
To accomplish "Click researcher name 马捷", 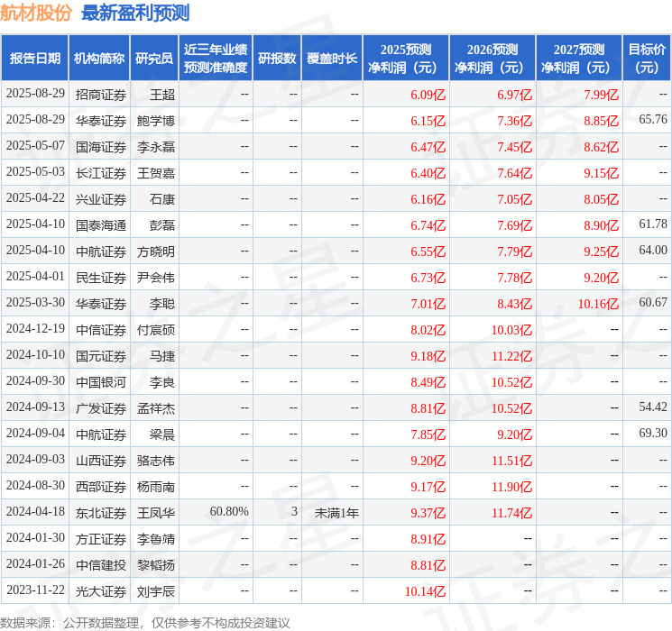I will [x=162, y=355].
